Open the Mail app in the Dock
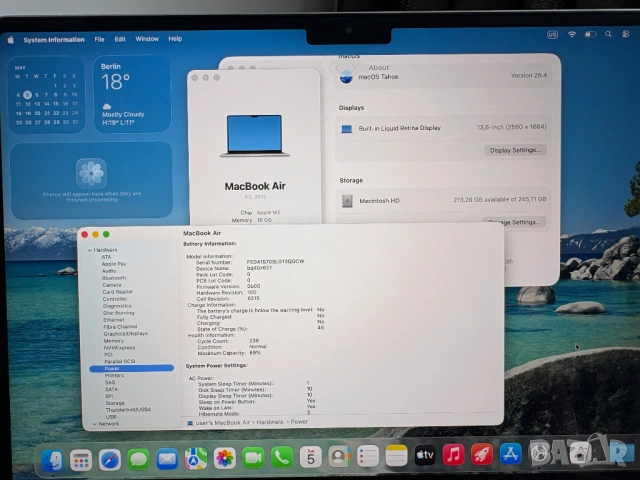 click(167, 459)
